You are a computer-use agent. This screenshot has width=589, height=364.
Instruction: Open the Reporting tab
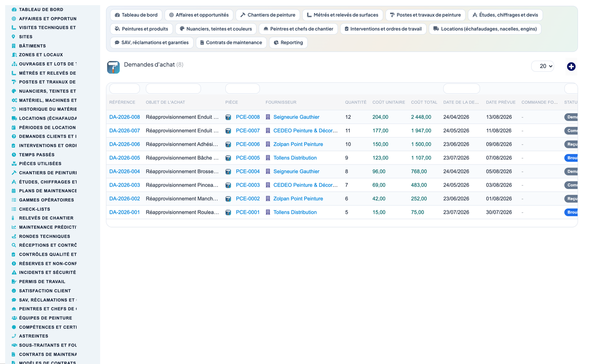pyautogui.click(x=288, y=43)
